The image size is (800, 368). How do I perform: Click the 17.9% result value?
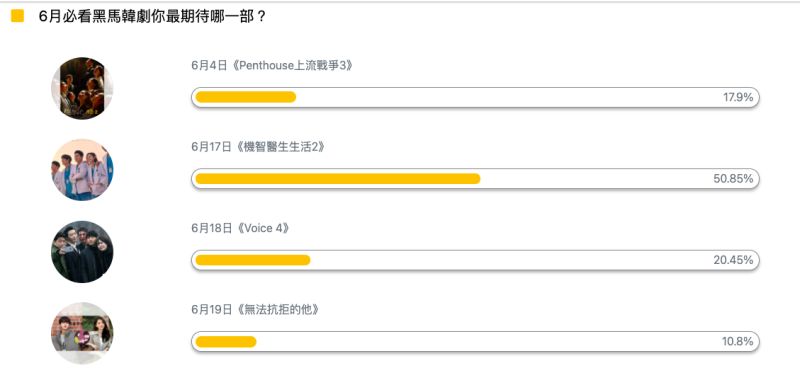(x=738, y=97)
